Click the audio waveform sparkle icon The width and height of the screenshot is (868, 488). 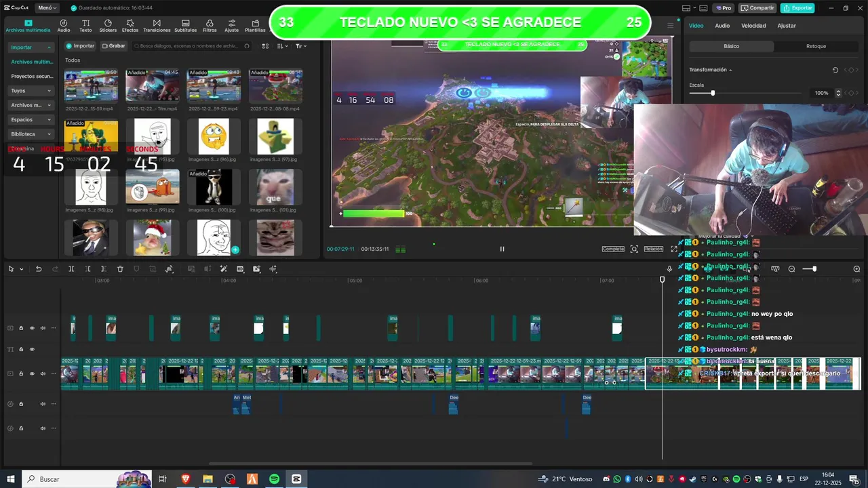click(273, 269)
